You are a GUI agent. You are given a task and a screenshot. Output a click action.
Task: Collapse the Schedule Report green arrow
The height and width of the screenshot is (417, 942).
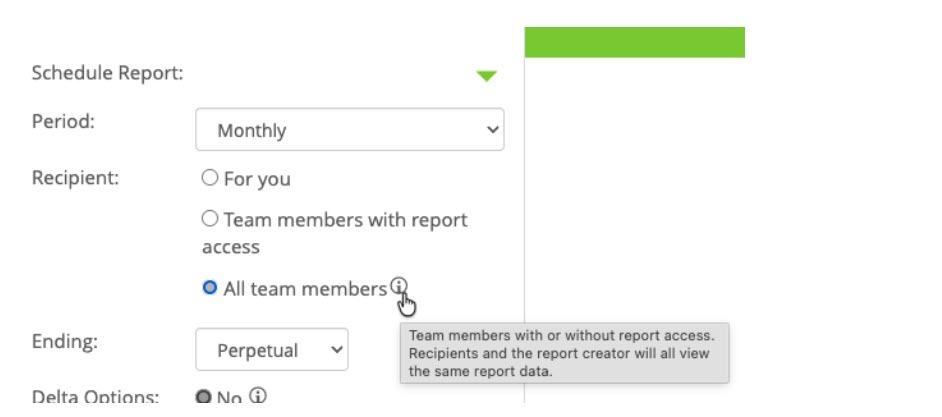486,75
